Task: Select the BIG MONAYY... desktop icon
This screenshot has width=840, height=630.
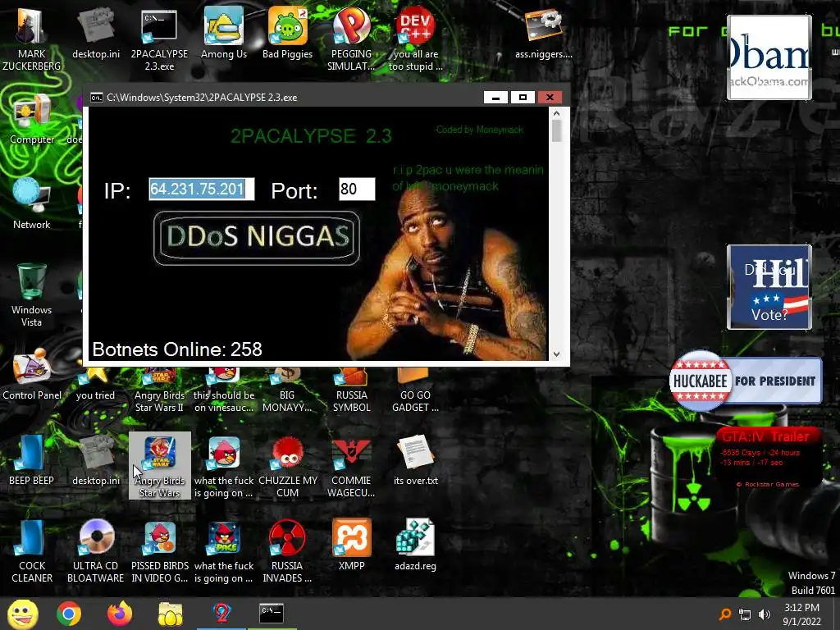Action: coord(287,391)
